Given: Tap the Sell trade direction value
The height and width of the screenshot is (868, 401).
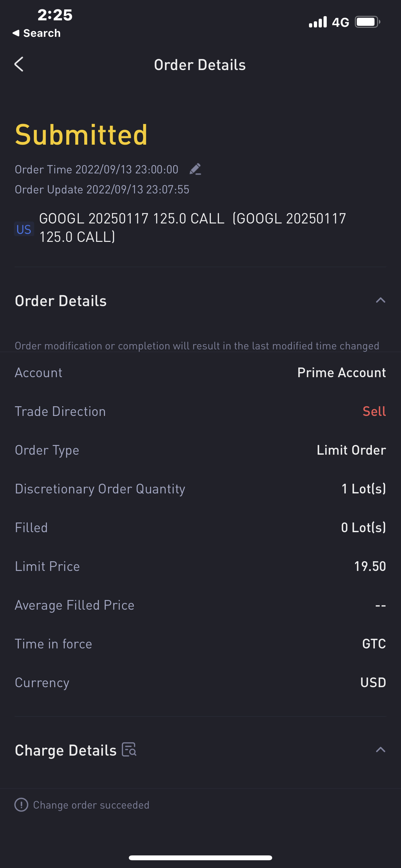Looking at the screenshot, I should 374,411.
